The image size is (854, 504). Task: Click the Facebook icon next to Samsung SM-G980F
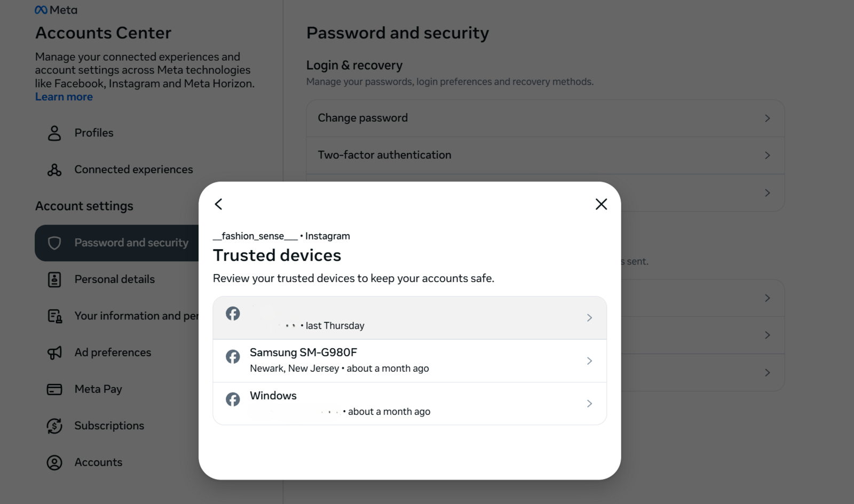click(x=233, y=356)
